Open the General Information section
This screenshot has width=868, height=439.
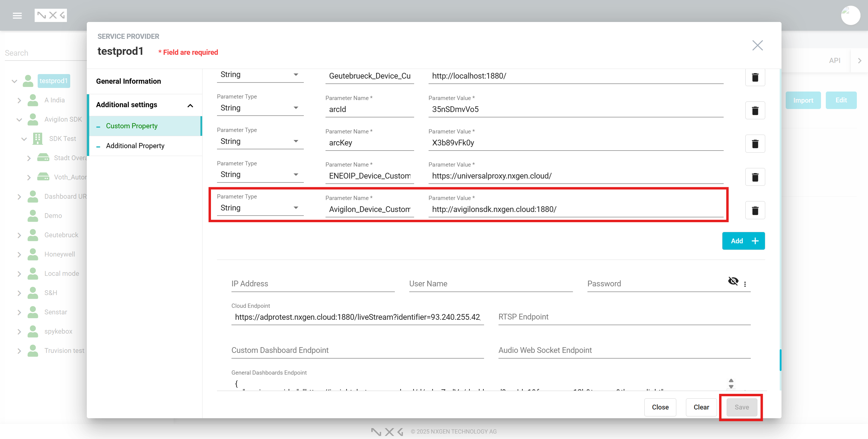(x=128, y=81)
